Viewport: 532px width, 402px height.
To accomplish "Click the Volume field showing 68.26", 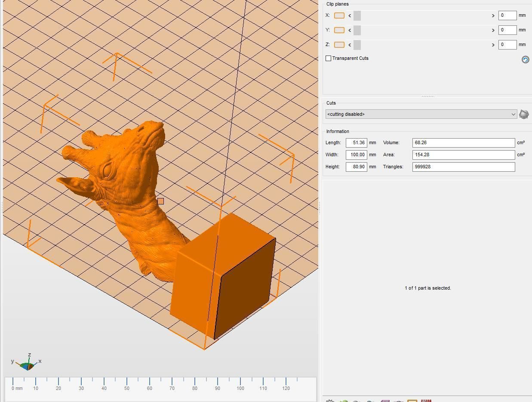I will [464, 142].
